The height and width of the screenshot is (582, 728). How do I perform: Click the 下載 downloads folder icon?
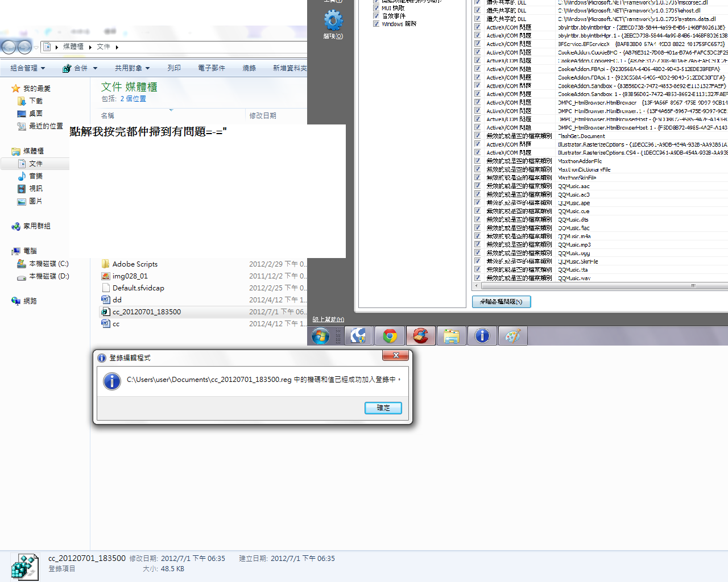(22, 101)
